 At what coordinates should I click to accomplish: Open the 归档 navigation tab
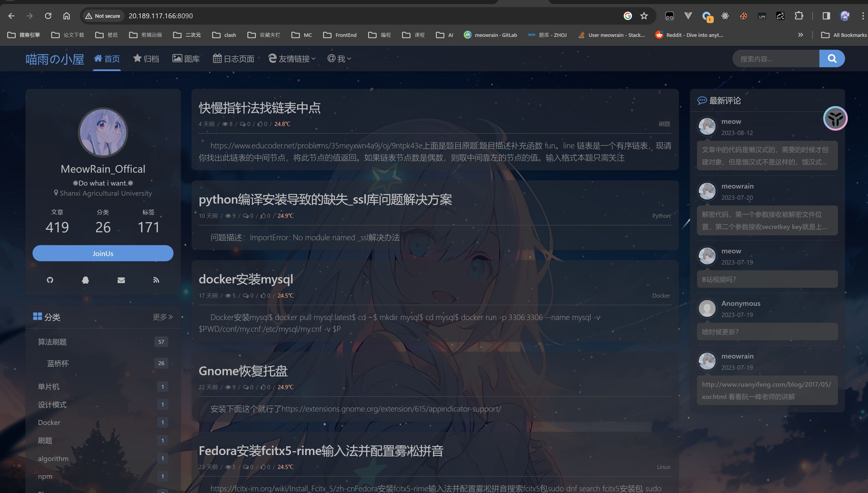click(x=146, y=59)
